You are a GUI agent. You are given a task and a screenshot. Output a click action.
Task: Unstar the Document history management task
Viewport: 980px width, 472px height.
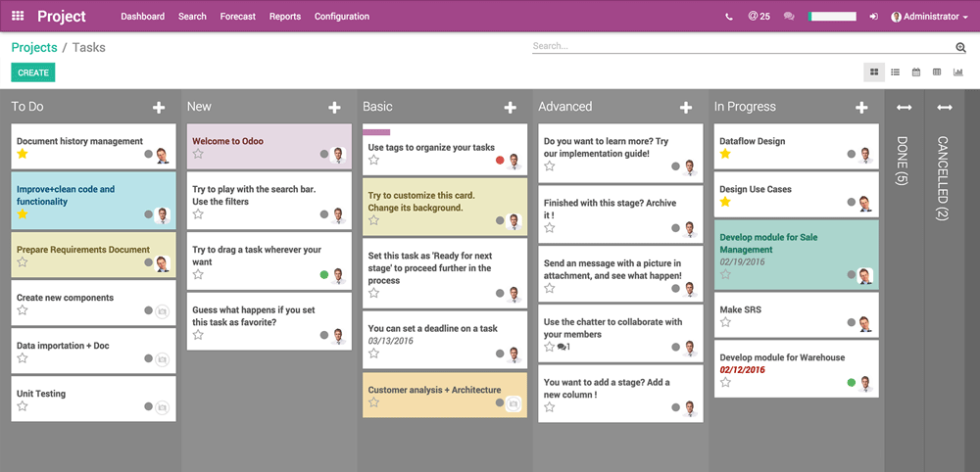tap(23, 155)
